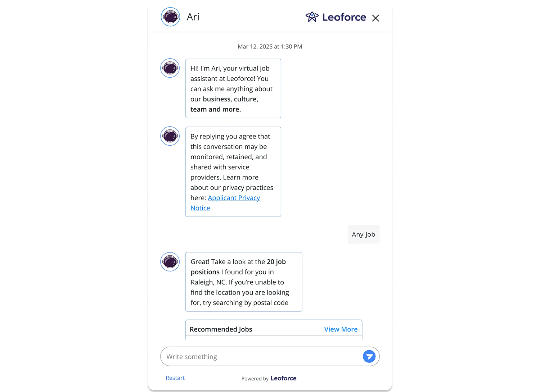Close the Ari chat window
The height and width of the screenshot is (392, 540).
click(x=375, y=18)
